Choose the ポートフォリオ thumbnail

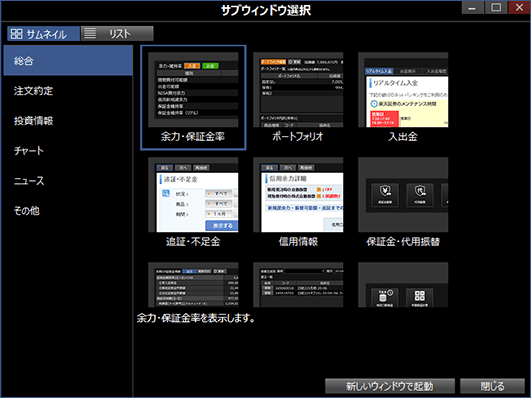coord(298,97)
